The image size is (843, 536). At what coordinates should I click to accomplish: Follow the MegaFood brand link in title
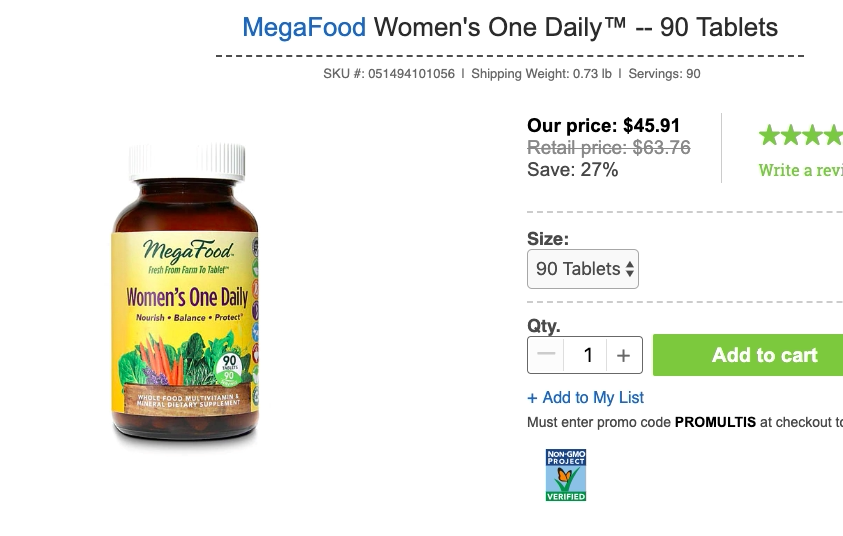coord(304,27)
